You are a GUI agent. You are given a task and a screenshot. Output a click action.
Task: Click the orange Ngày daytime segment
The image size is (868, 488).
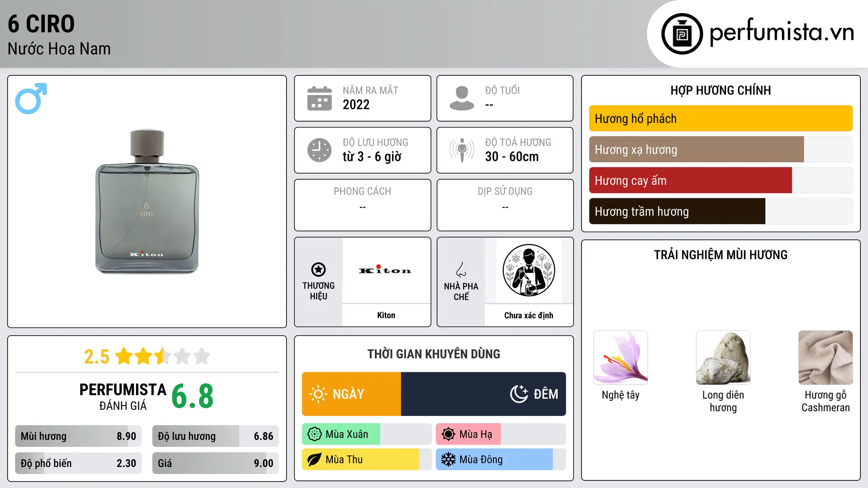tap(351, 394)
